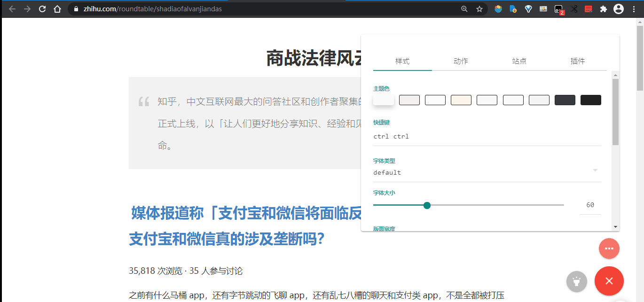Open the zoom magnifier in address bar
Viewport: 644px width, 302px height.
coord(464,9)
